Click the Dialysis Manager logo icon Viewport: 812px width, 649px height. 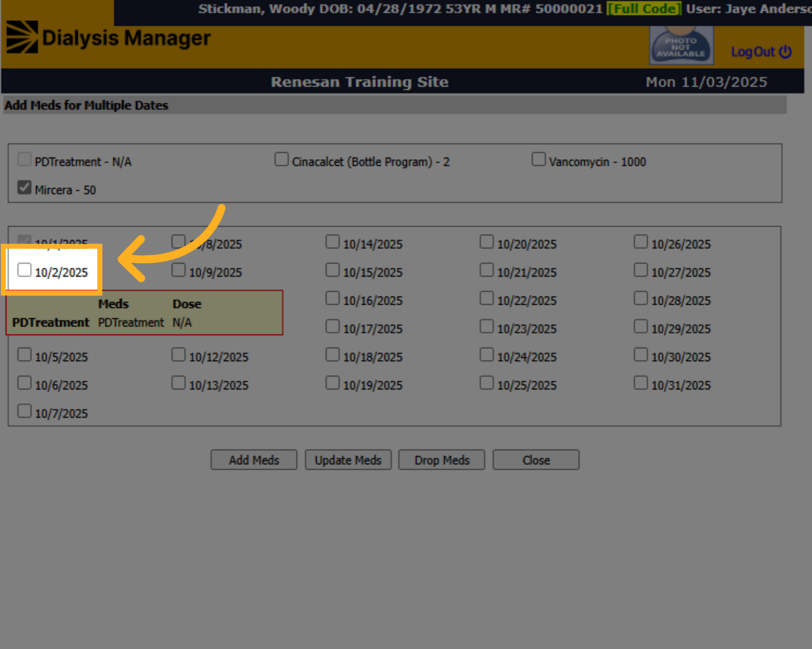(22, 37)
